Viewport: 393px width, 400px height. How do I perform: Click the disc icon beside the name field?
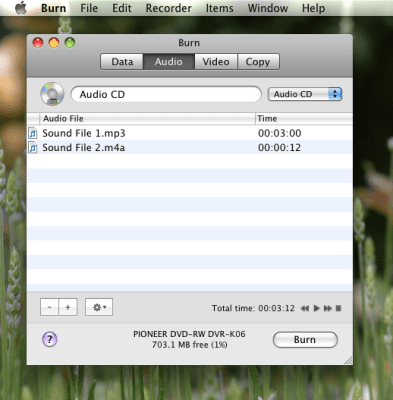52,94
